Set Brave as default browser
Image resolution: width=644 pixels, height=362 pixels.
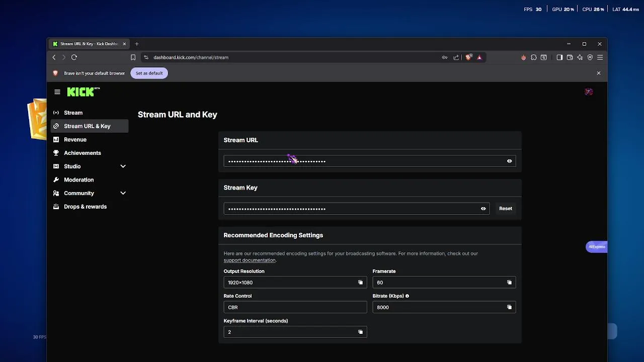pyautogui.click(x=149, y=73)
